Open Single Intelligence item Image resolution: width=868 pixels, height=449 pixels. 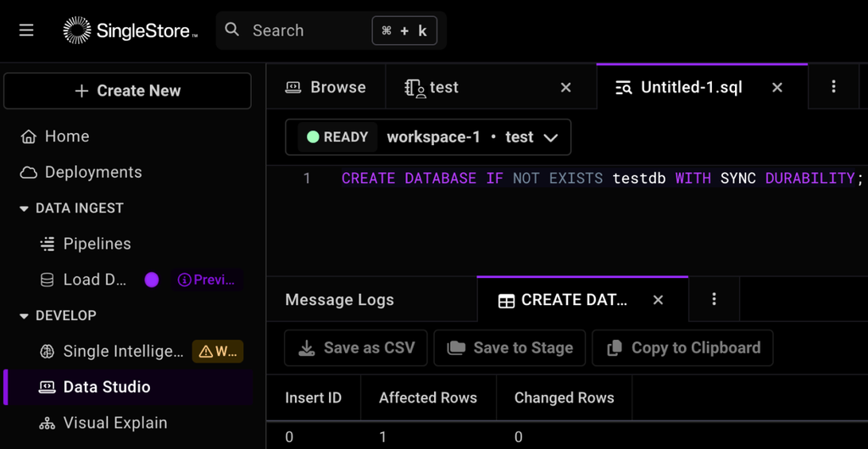tap(112, 351)
